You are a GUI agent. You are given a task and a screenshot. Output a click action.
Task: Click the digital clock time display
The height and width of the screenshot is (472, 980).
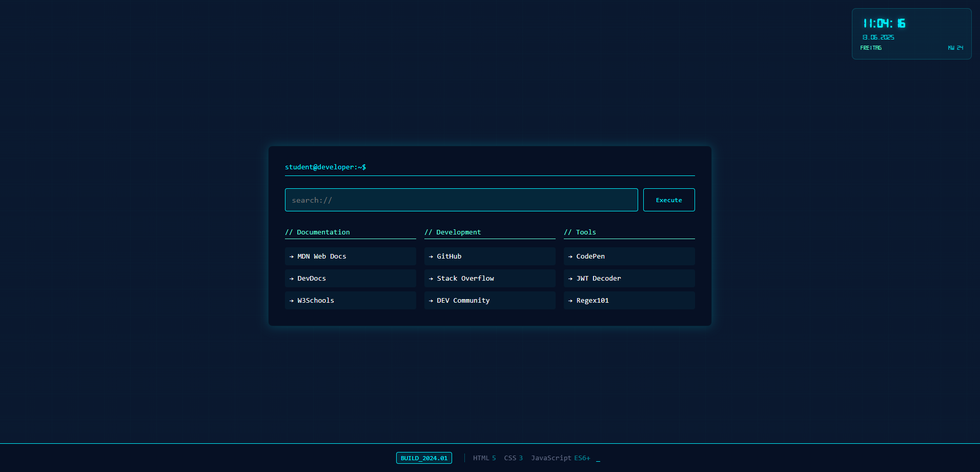[884, 24]
